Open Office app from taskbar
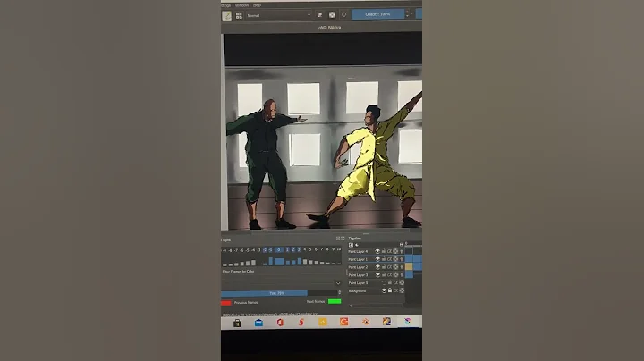This screenshot has width=644, height=361. [280, 323]
